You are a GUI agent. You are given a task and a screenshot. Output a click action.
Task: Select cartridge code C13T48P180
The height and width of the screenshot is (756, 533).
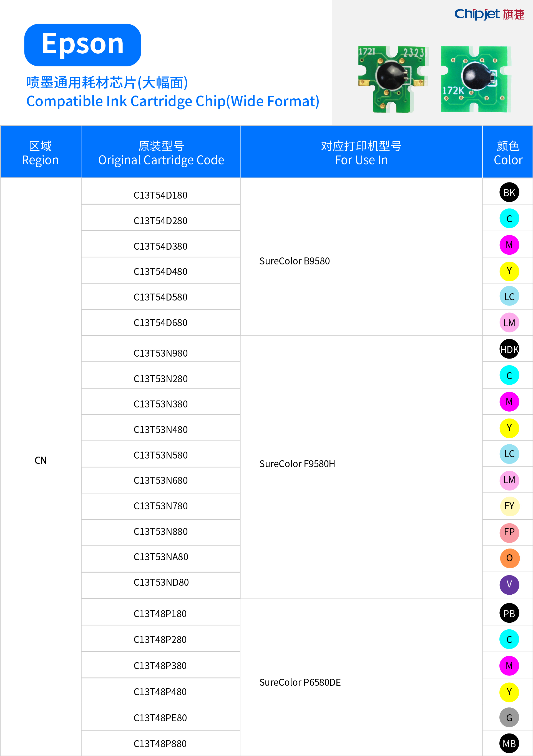(x=160, y=614)
